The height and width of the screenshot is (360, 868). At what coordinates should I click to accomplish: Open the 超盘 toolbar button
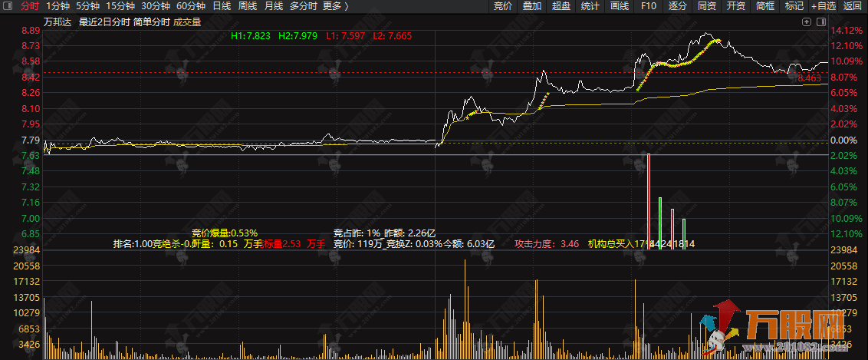[561, 6]
